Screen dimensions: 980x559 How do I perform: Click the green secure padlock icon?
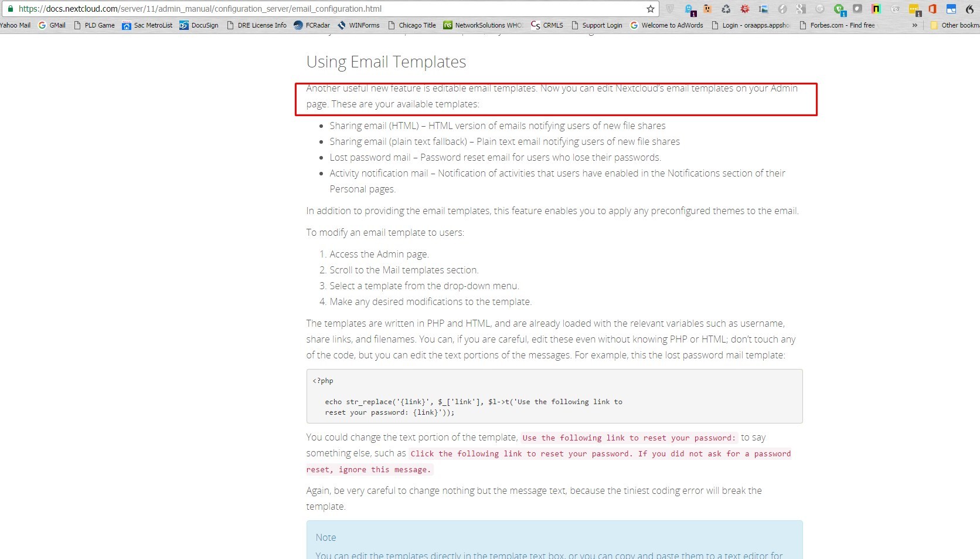coord(10,9)
